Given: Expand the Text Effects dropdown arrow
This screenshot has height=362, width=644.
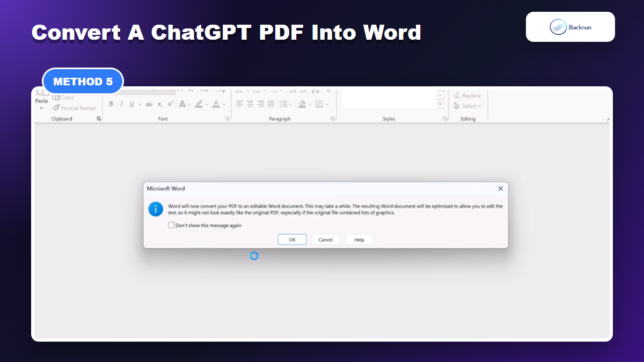Looking at the screenshot, I should click(x=189, y=105).
